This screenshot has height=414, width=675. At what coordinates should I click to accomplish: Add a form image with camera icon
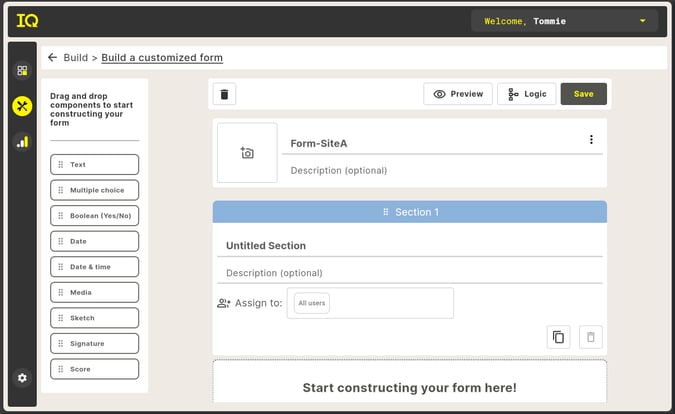pos(247,153)
